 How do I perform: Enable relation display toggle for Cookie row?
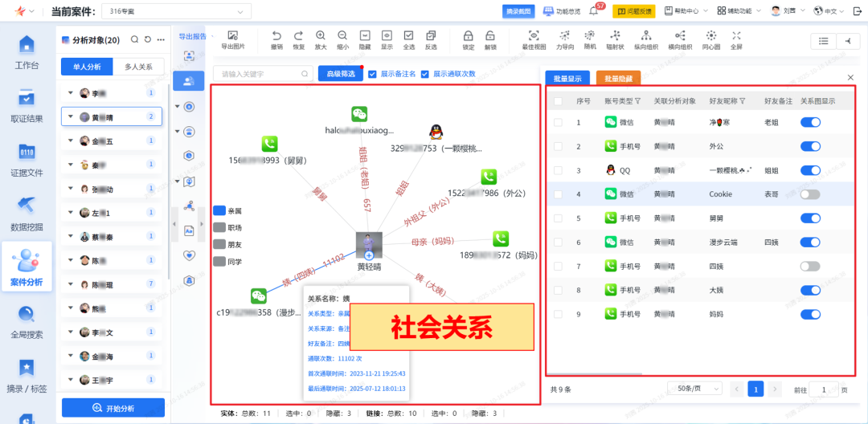point(810,194)
